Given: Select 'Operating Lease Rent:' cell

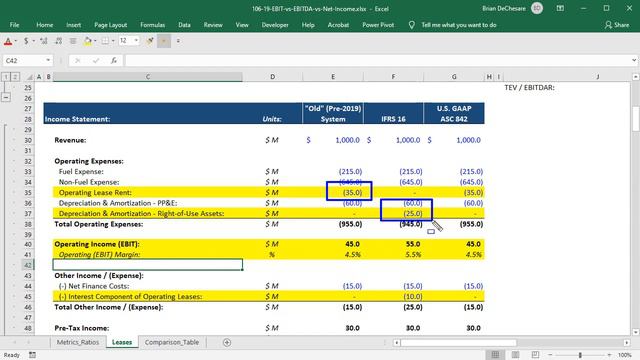Looking at the screenshot, I should [x=148, y=193].
